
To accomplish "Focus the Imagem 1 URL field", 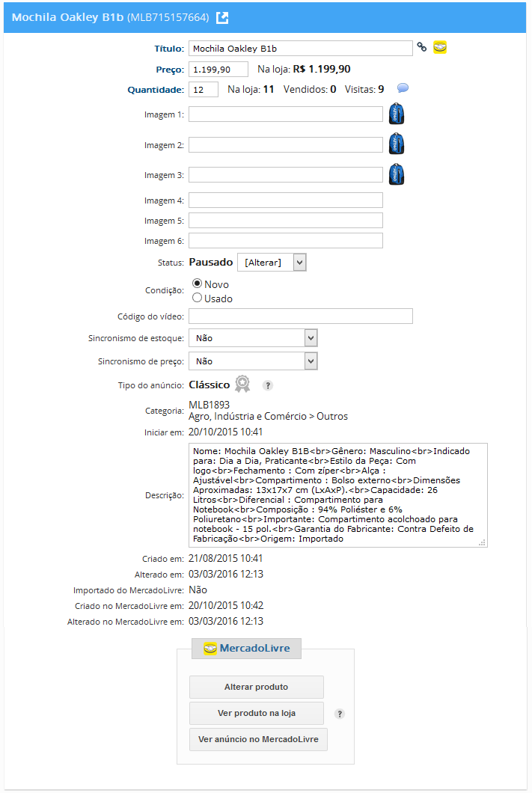I will pos(286,114).
